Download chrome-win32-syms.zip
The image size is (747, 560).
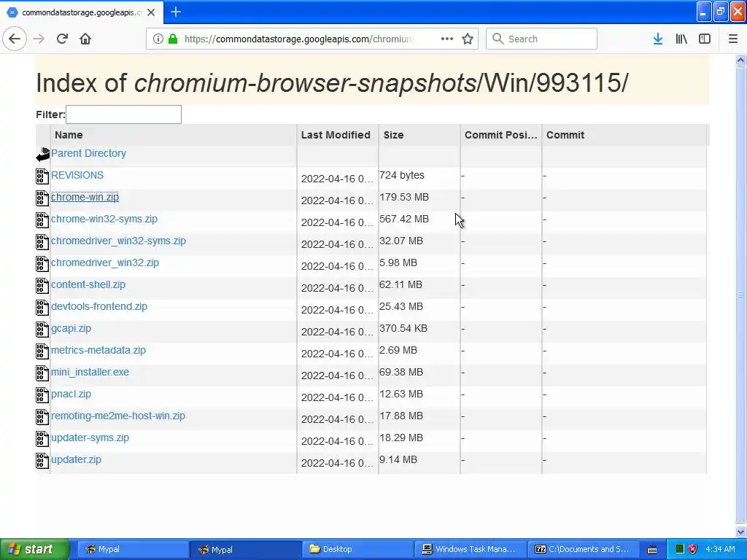pos(104,219)
